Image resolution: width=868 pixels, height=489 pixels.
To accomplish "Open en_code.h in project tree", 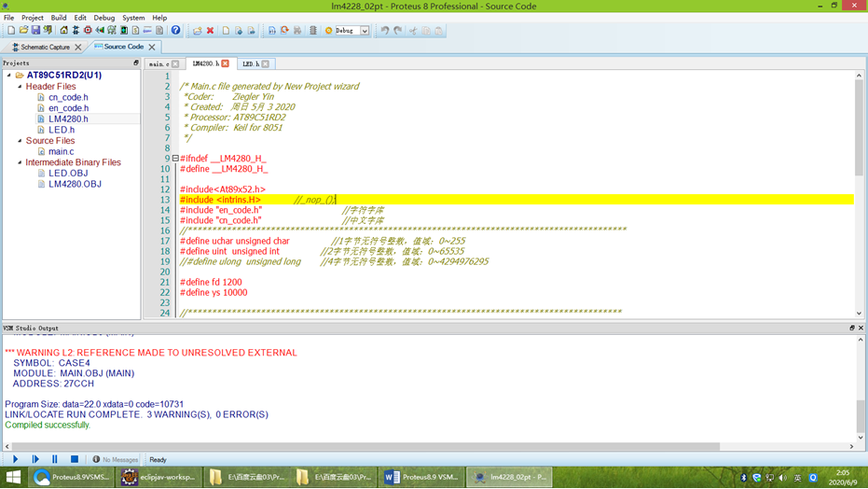I will (x=69, y=108).
